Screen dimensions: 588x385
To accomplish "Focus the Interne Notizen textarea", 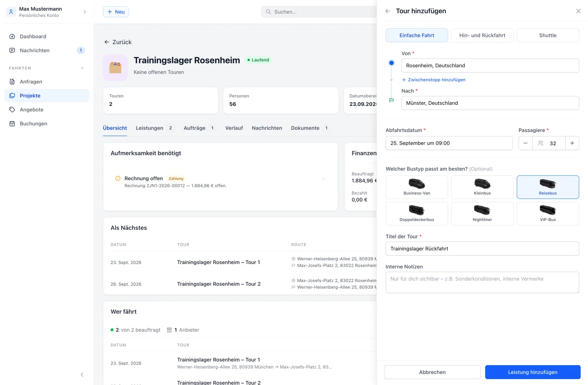I will click(x=482, y=282).
